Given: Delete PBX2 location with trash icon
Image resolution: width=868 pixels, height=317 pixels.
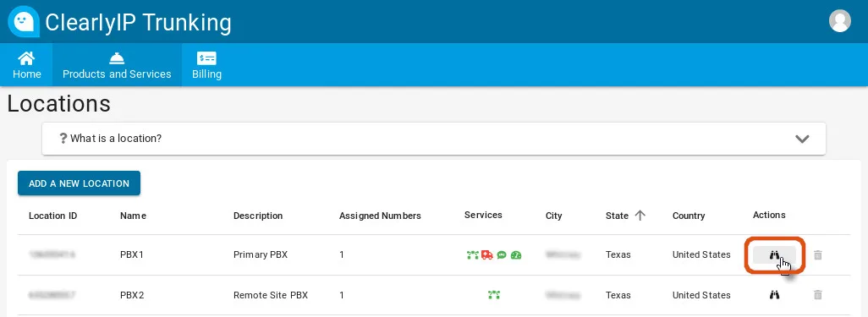Looking at the screenshot, I should click(x=817, y=295).
